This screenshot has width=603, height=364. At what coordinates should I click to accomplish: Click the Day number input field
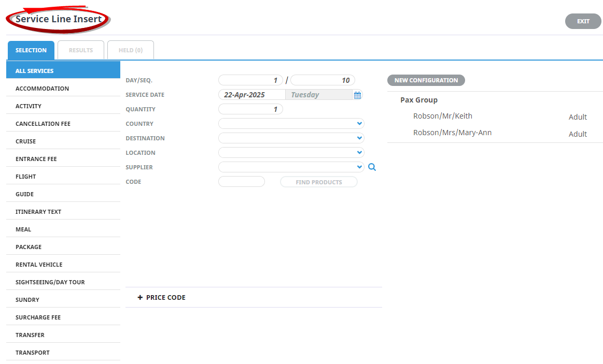pyautogui.click(x=250, y=80)
